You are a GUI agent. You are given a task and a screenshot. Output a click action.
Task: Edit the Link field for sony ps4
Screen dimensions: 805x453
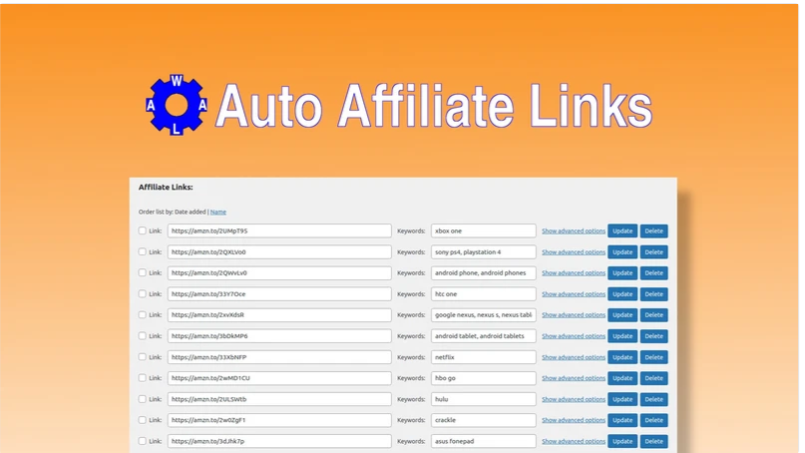(279, 252)
